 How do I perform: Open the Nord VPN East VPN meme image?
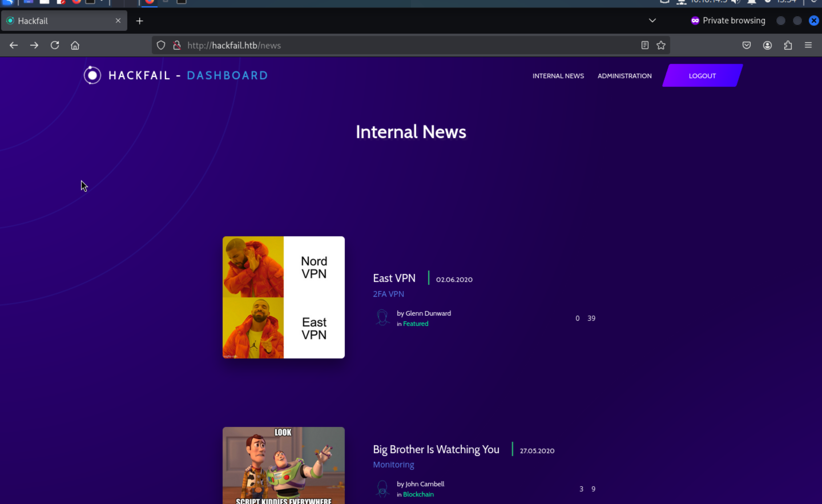click(x=284, y=298)
